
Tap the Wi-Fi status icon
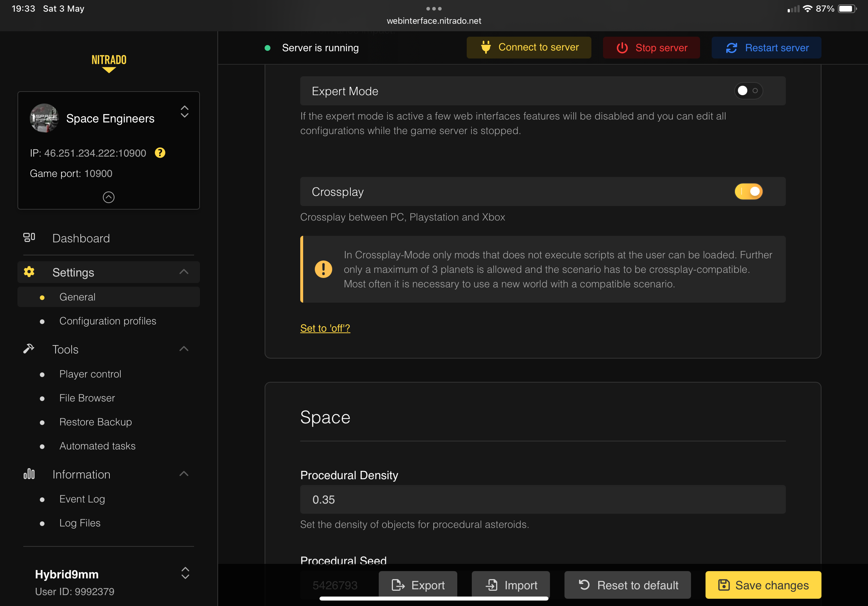click(x=807, y=8)
